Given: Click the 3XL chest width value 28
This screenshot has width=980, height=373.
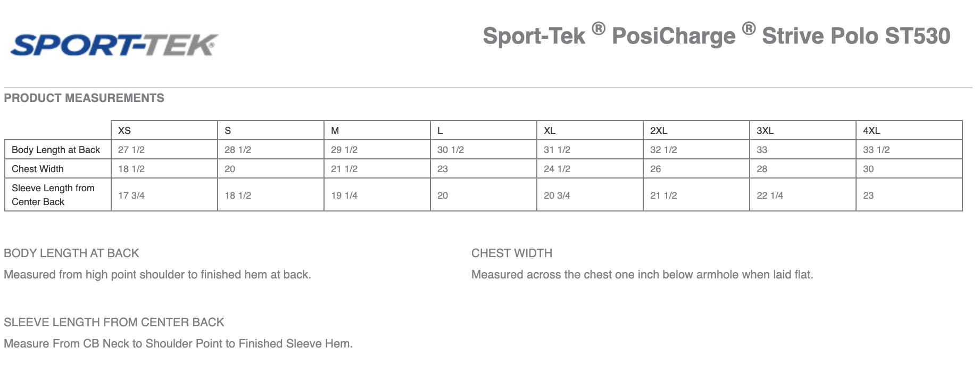Looking at the screenshot, I should coord(762,169).
